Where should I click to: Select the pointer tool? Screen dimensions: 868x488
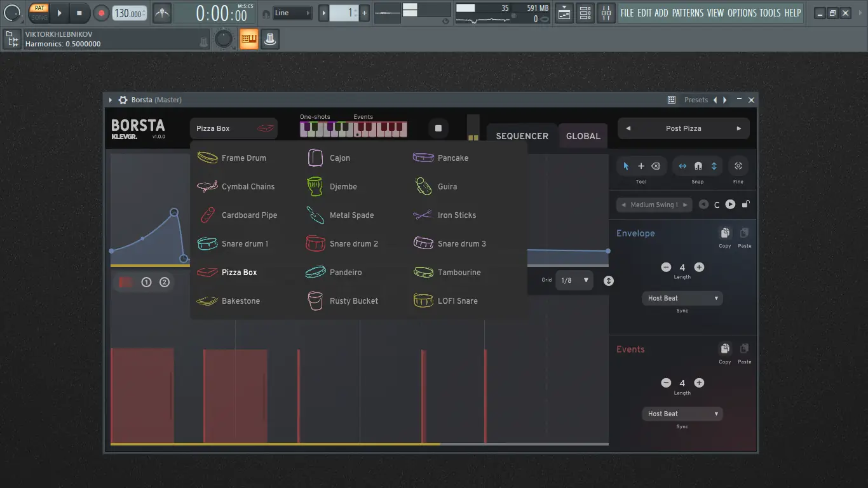pos(626,166)
